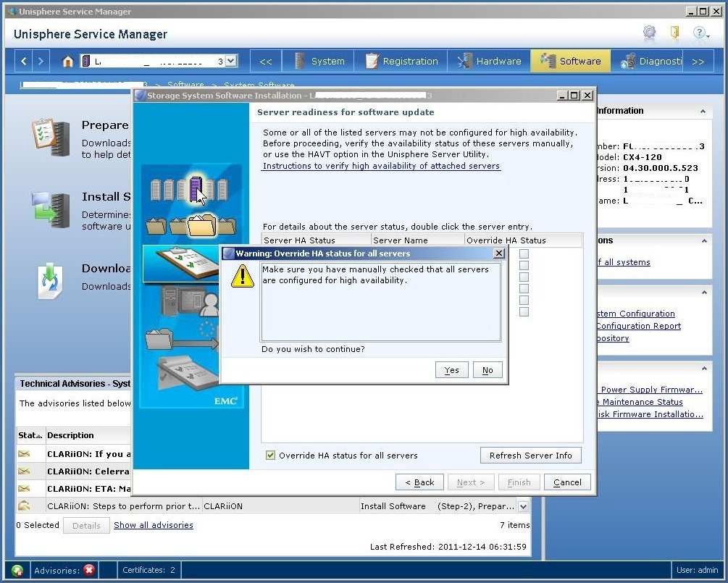The image size is (728, 583).
Task: Click the Install Software server icon
Action: [x=51, y=210]
